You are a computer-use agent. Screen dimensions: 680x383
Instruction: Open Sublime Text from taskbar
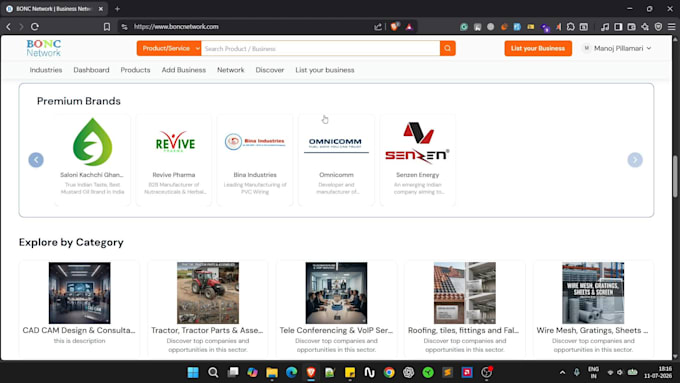(x=448, y=372)
